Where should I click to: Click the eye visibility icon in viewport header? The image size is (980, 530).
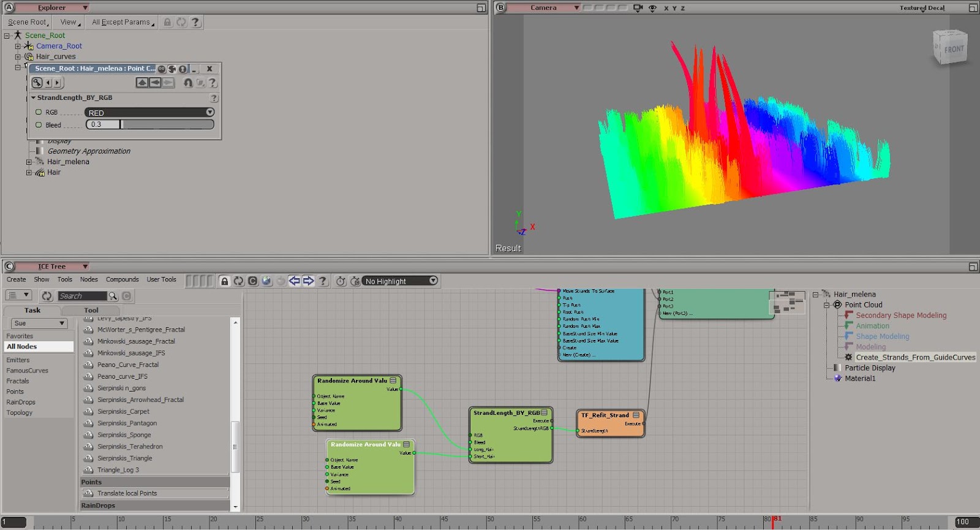[652, 8]
